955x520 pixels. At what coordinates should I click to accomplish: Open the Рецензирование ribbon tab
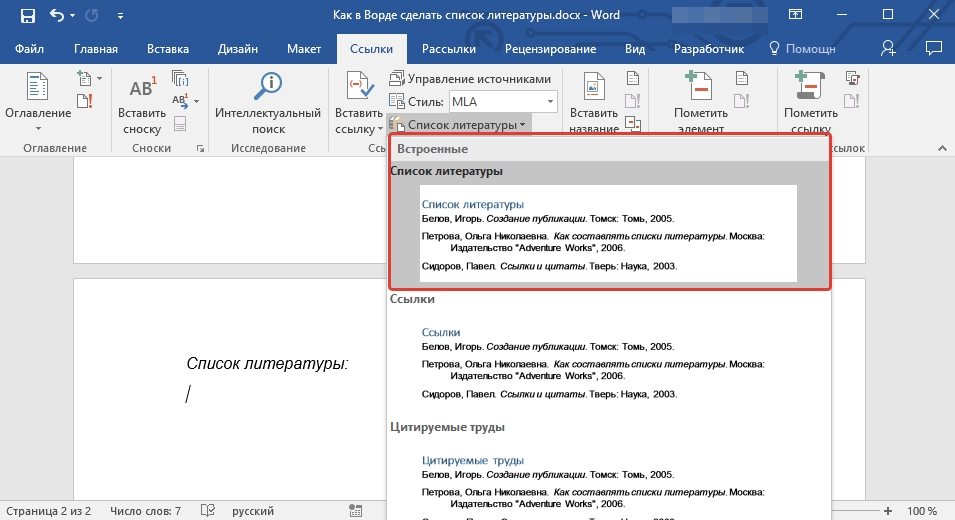point(550,49)
